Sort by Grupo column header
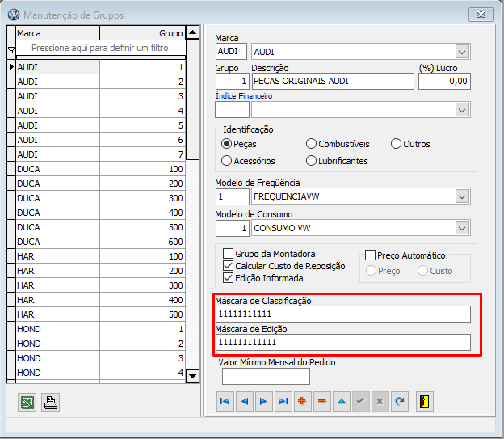The image size is (504, 439). click(142, 33)
